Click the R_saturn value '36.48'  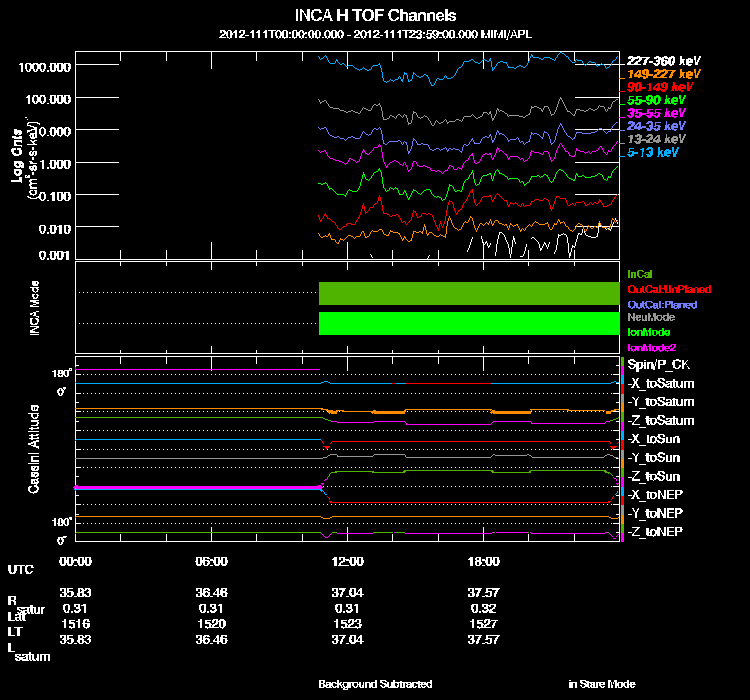click(x=211, y=592)
